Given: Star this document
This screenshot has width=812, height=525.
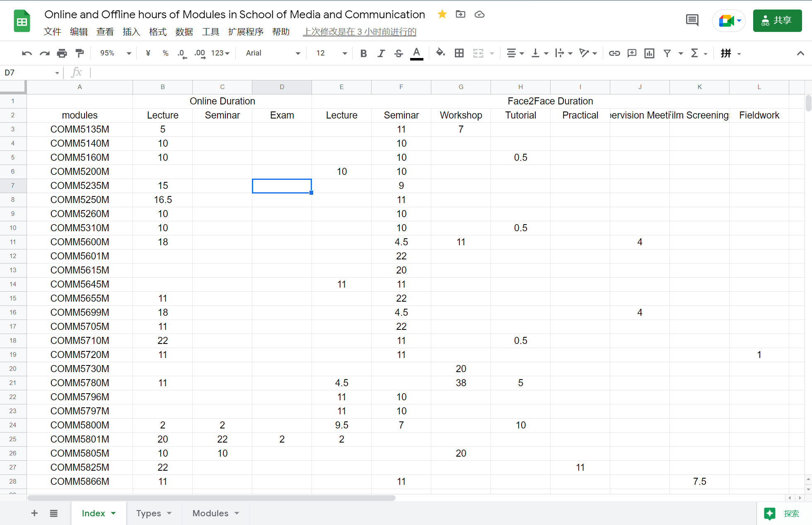Looking at the screenshot, I should click(x=442, y=15).
